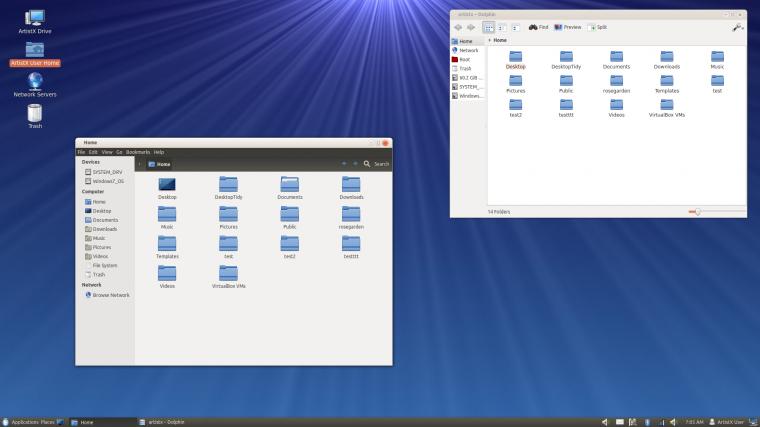Click Home breadcrumb in Dolphin location bar

pyautogui.click(x=500, y=40)
